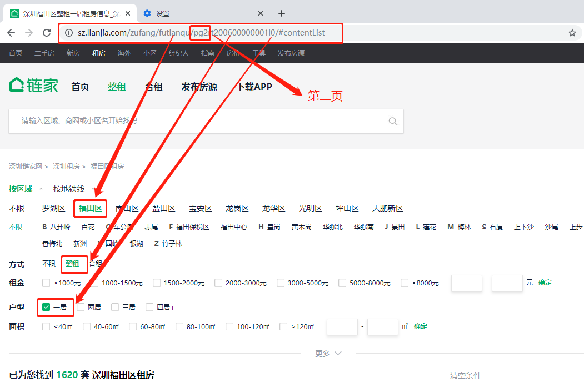Click the page refresh icon
The image size is (584, 392).
click(x=47, y=33)
